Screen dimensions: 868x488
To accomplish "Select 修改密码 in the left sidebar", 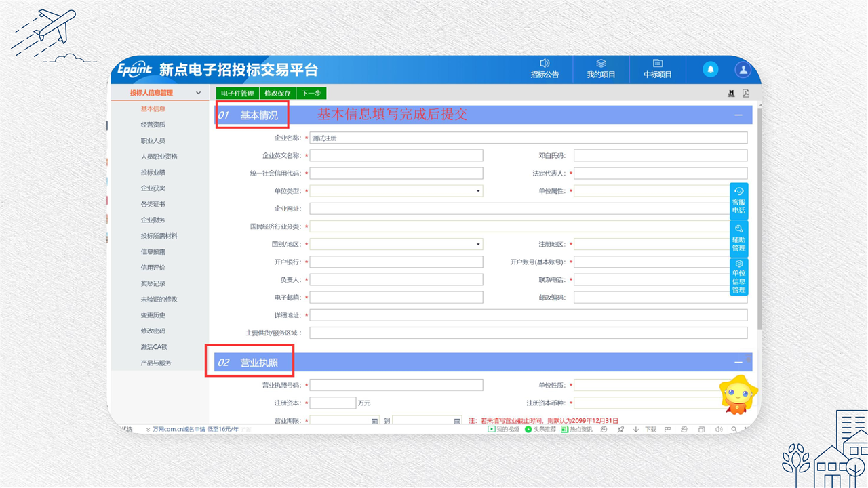I will click(153, 331).
